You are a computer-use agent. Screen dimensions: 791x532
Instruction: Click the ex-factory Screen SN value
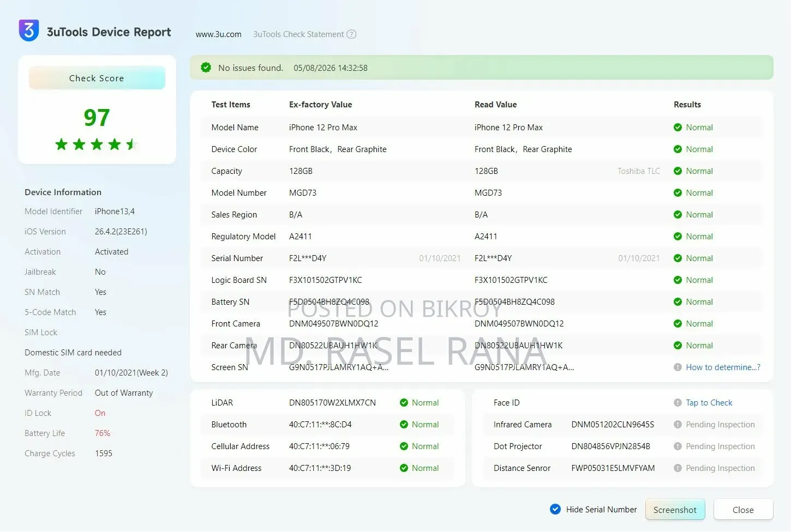[339, 367]
